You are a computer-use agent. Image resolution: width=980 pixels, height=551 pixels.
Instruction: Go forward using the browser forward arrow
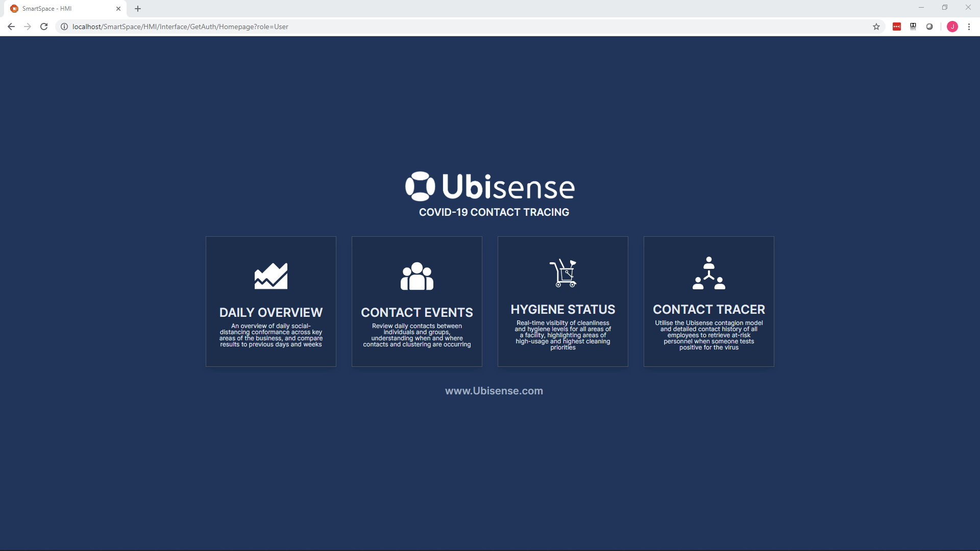[28, 27]
